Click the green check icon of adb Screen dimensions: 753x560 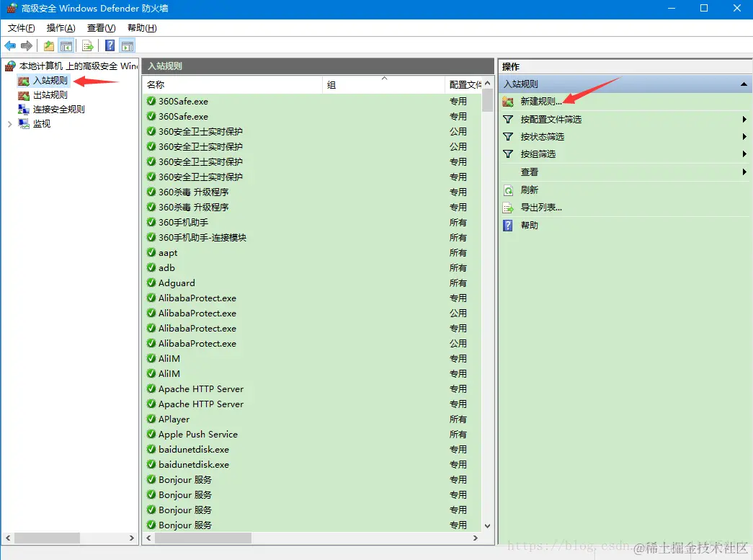click(151, 267)
